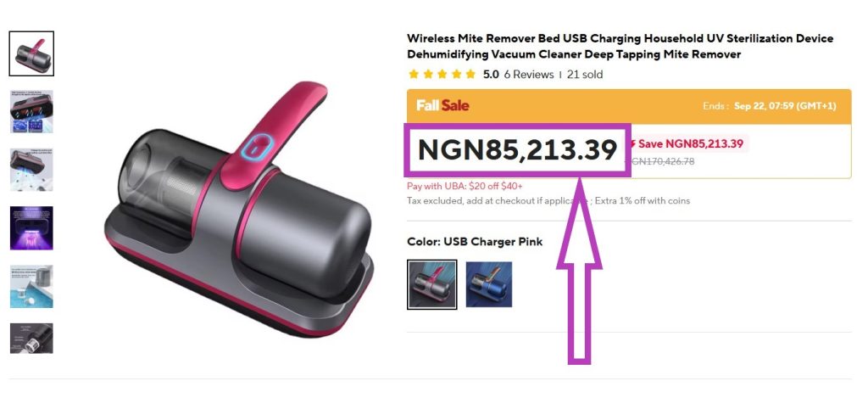
Task: Click the Pay with UBA offer link
Action: 465,186
